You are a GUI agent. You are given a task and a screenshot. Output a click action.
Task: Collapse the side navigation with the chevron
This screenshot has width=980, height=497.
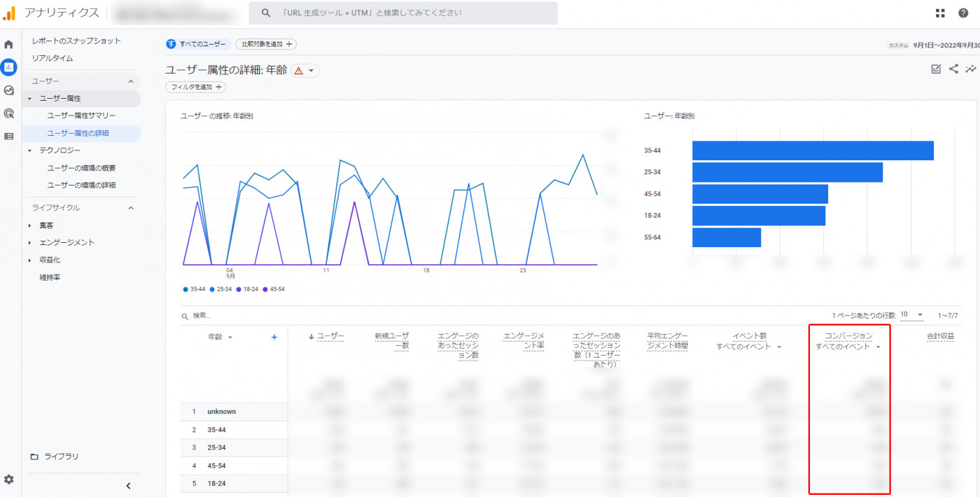tap(128, 486)
